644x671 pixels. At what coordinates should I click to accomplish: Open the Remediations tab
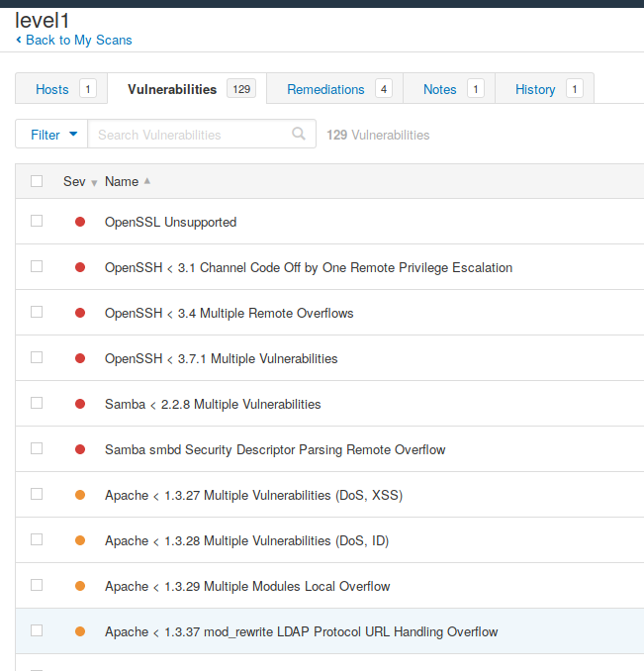[334, 89]
